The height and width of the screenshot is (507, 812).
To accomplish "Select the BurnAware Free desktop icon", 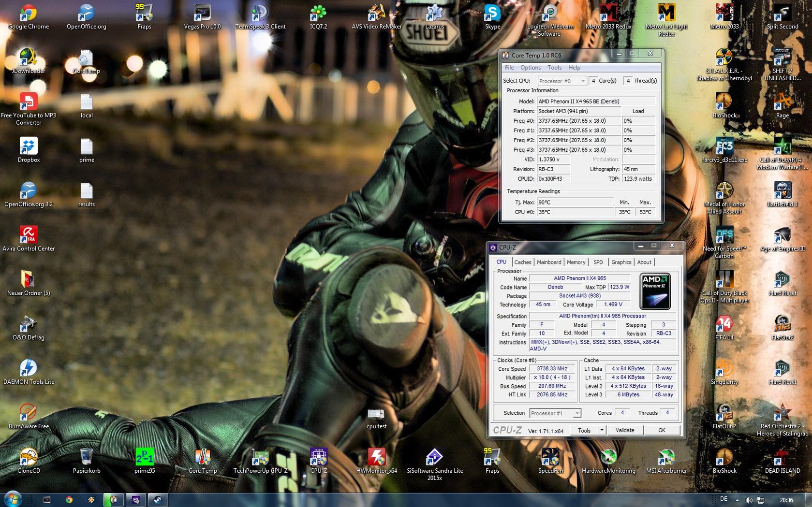I will [x=29, y=417].
